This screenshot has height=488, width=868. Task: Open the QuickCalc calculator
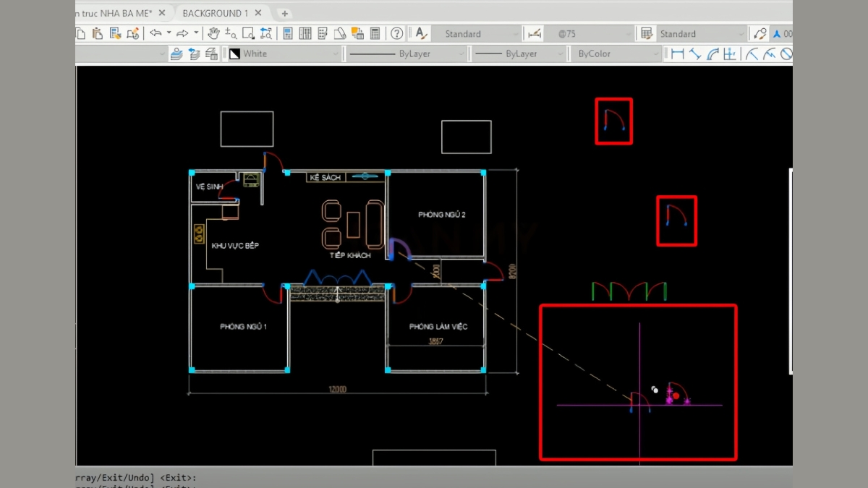375,33
